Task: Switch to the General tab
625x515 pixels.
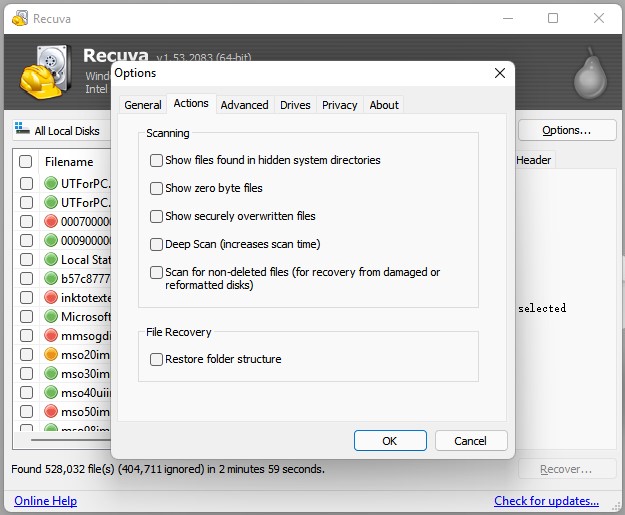Action: (x=143, y=105)
